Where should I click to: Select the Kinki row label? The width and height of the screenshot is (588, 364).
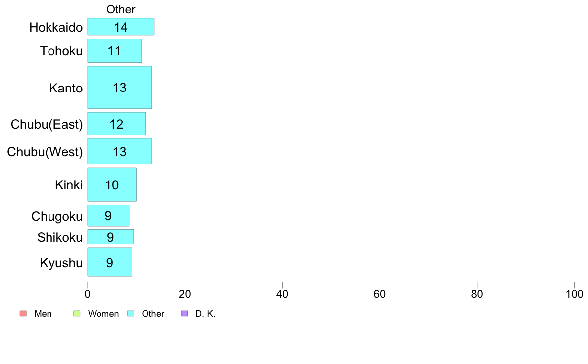pos(69,185)
